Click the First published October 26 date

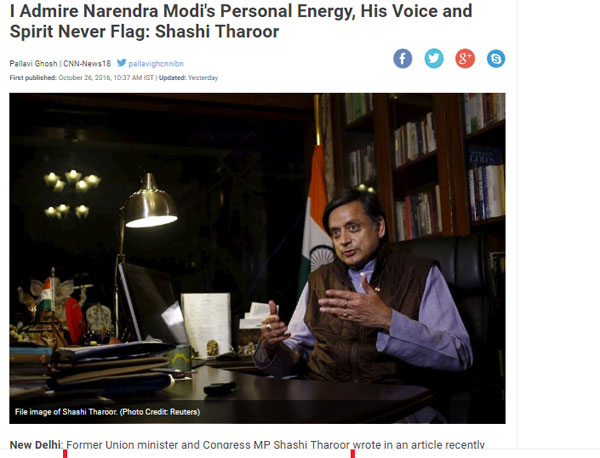(82, 78)
